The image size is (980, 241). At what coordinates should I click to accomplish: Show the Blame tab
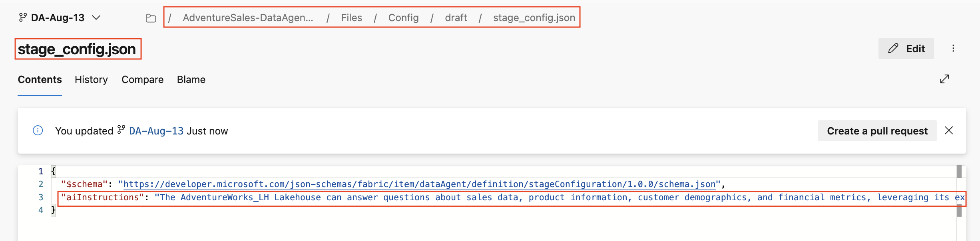[191, 79]
